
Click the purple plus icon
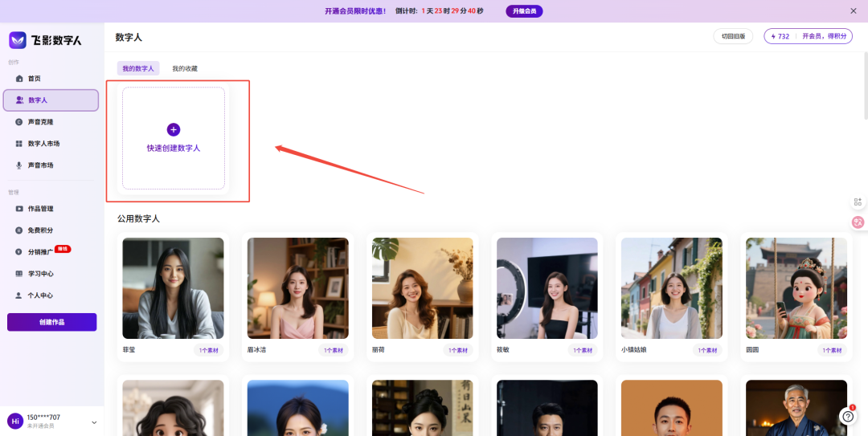pos(174,129)
